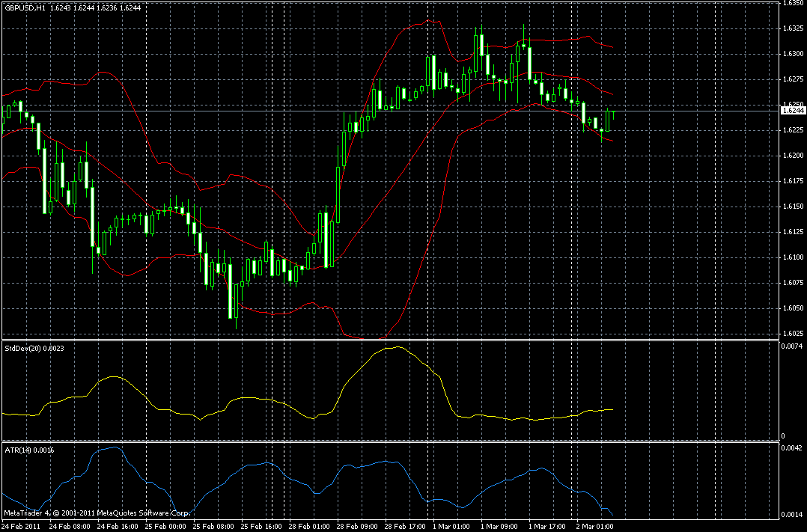The width and height of the screenshot is (807, 532).
Task: Click the 1 Mar 17:00 time label
Action: pyautogui.click(x=547, y=527)
